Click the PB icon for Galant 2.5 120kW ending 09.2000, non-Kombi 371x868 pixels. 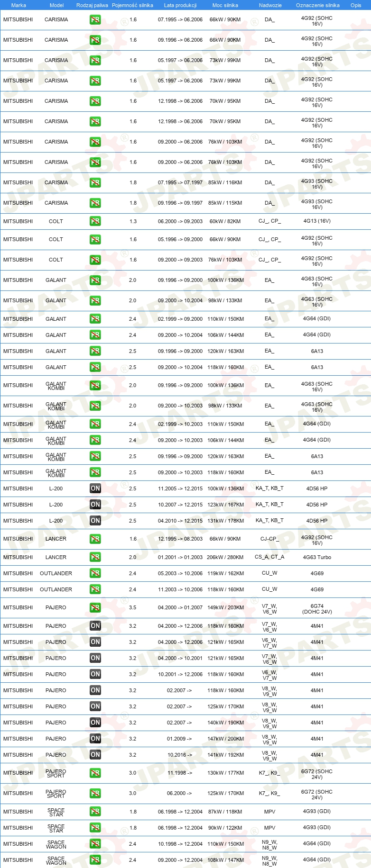click(95, 351)
